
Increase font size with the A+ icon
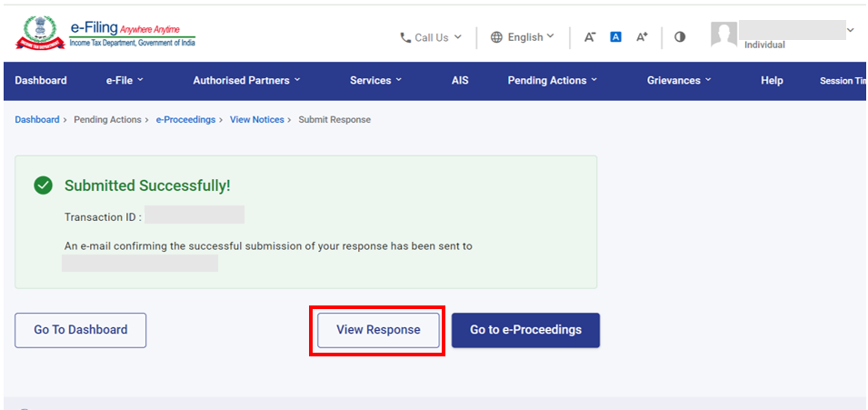tap(642, 37)
